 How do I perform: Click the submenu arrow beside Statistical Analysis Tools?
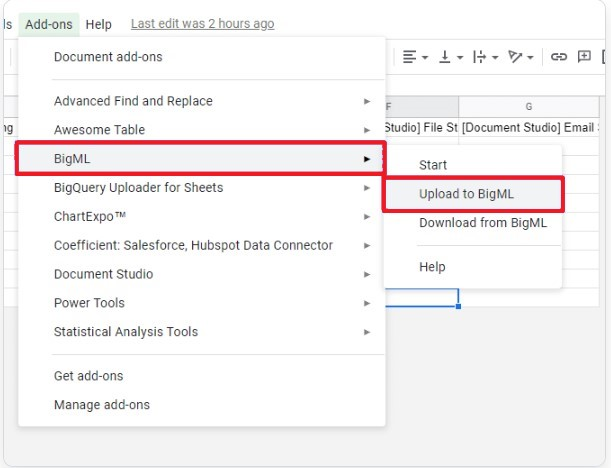click(367, 332)
